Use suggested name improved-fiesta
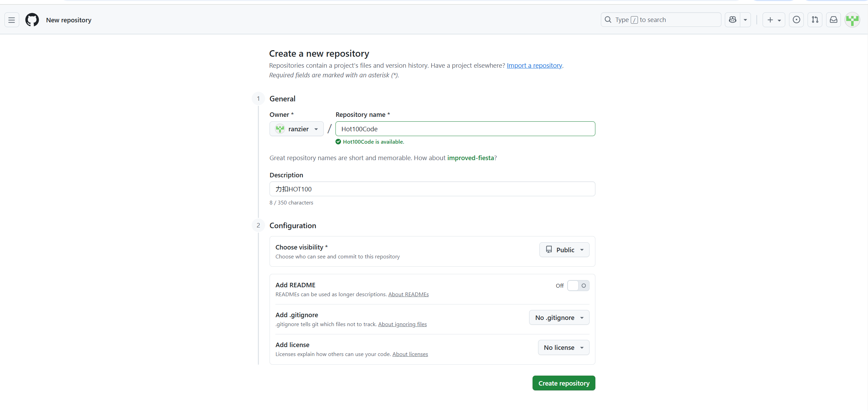This screenshot has height=411, width=868. (470, 158)
